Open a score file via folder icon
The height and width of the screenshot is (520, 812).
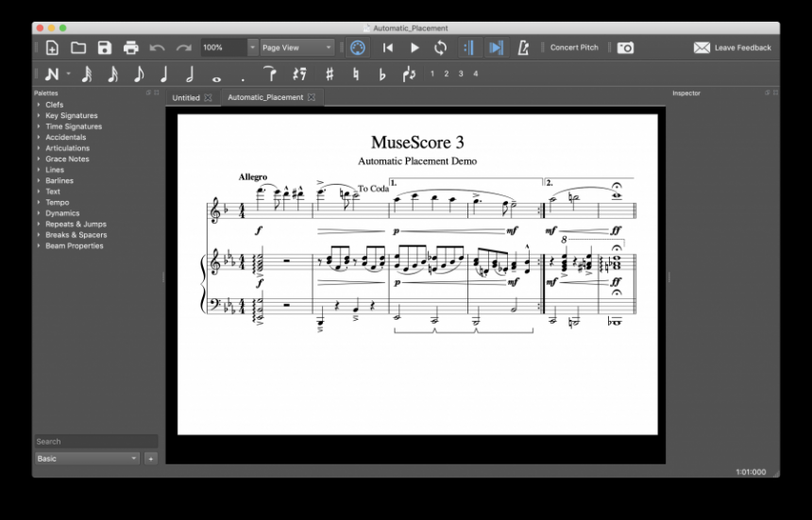click(78, 47)
